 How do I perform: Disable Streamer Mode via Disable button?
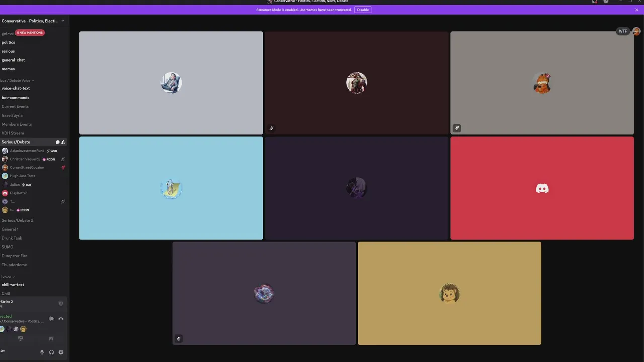pos(363,10)
